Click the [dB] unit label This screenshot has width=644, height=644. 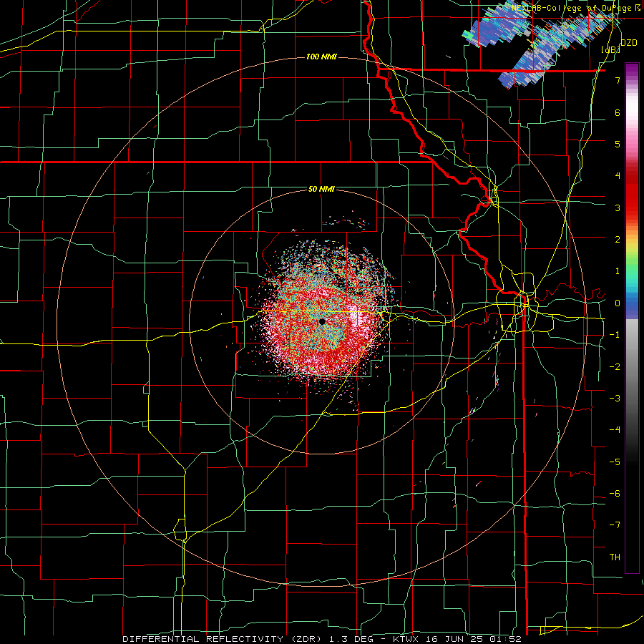point(611,49)
